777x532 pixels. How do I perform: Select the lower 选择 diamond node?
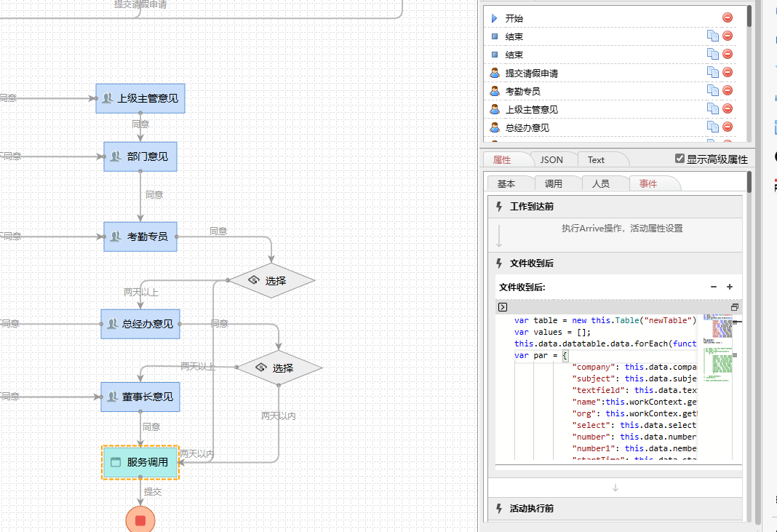tap(279, 368)
